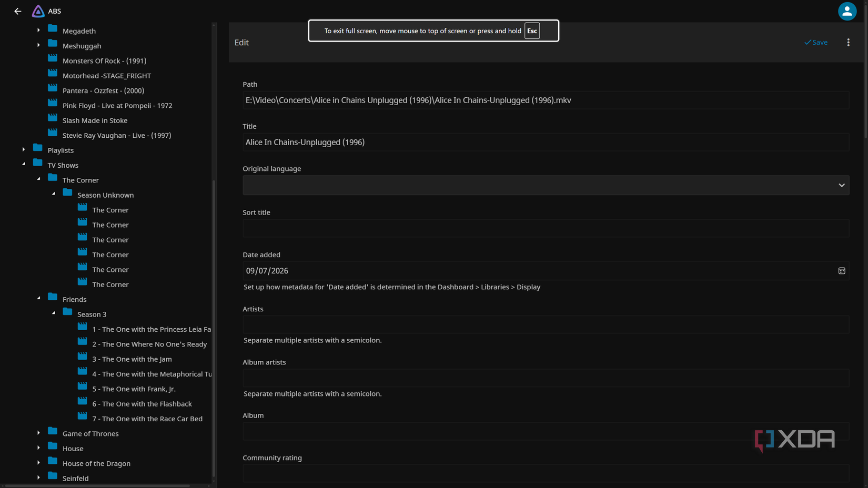
Task: Click the TV Shows folder icon
Action: [x=37, y=162]
